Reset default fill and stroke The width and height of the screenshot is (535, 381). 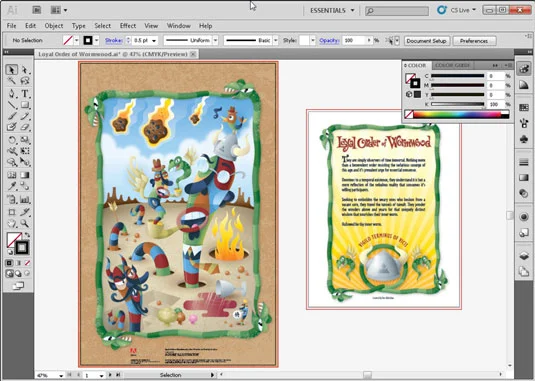click(x=10, y=252)
